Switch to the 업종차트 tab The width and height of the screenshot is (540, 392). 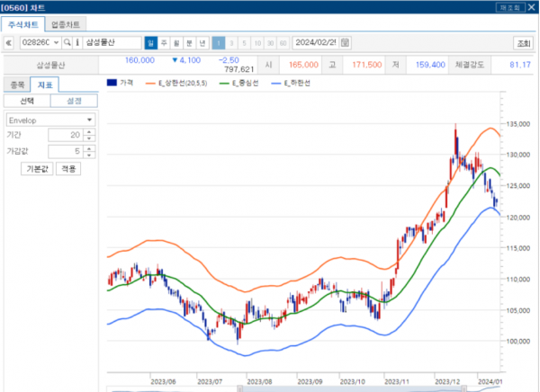pos(66,24)
